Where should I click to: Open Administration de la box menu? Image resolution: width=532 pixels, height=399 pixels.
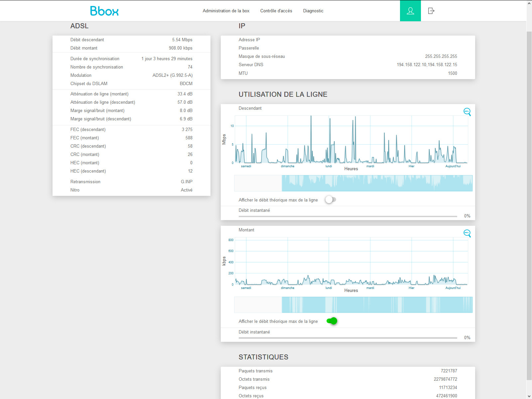coord(226,11)
